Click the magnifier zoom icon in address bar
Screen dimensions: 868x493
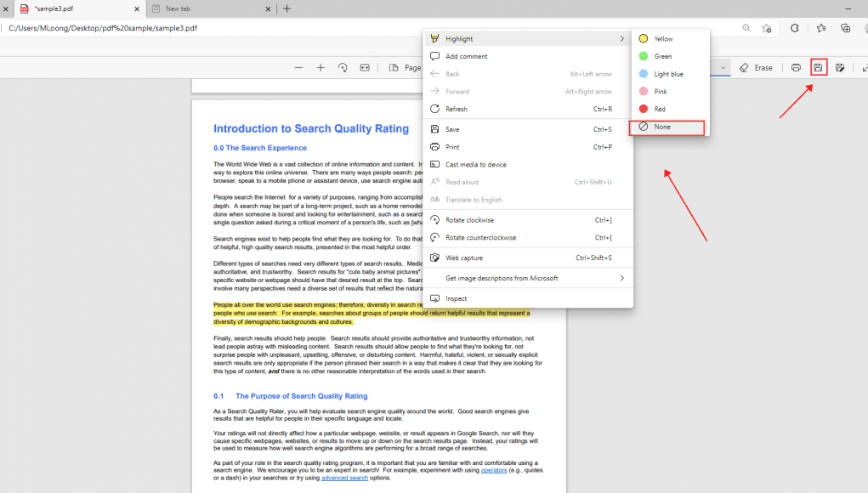746,28
